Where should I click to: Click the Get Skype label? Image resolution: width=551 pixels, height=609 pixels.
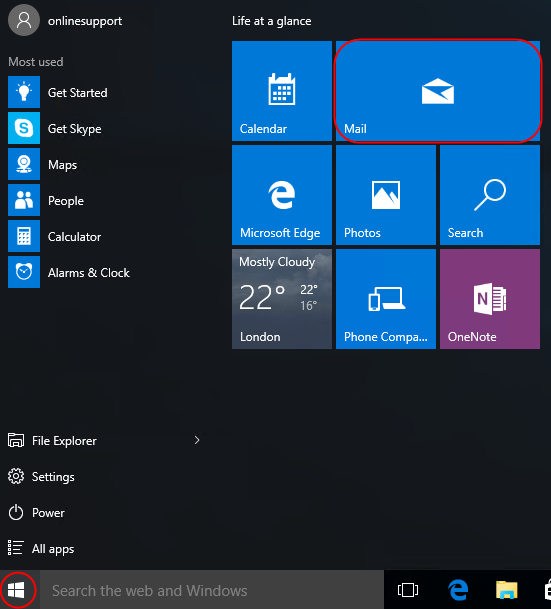(75, 129)
